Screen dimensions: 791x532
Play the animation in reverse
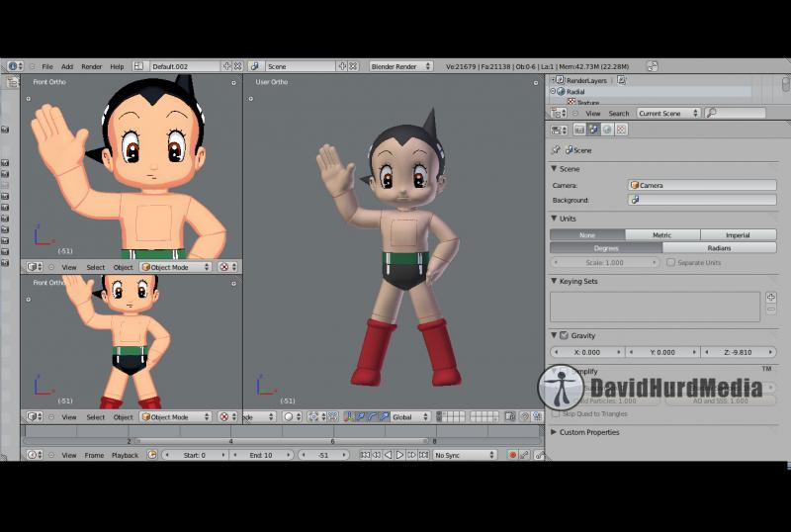[388, 455]
